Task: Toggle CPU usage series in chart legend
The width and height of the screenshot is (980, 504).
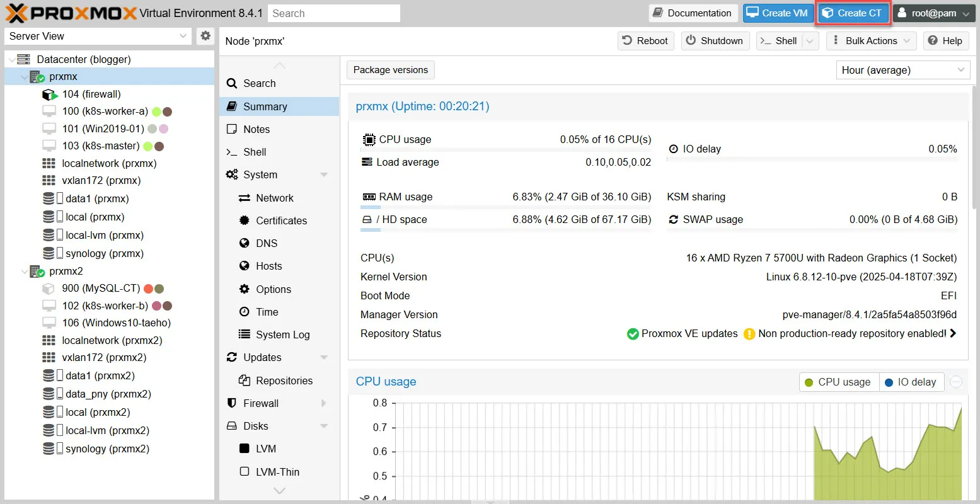Action: pyautogui.click(x=838, y=382)
